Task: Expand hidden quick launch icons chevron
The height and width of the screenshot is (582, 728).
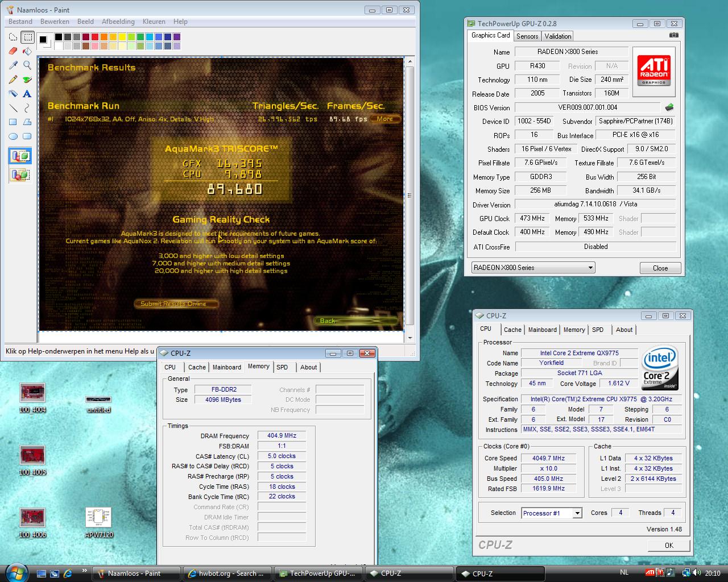Action: point(85,571)
